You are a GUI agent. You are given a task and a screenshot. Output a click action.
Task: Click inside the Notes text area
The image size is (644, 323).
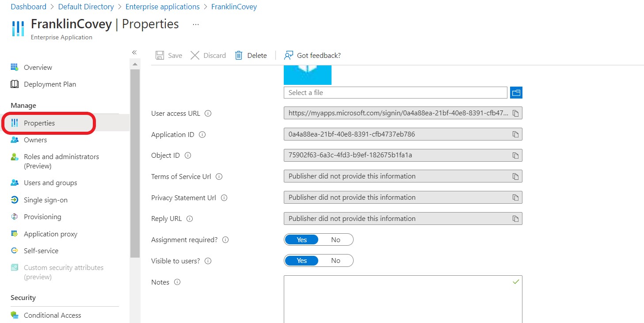click(x=402, y=300)
